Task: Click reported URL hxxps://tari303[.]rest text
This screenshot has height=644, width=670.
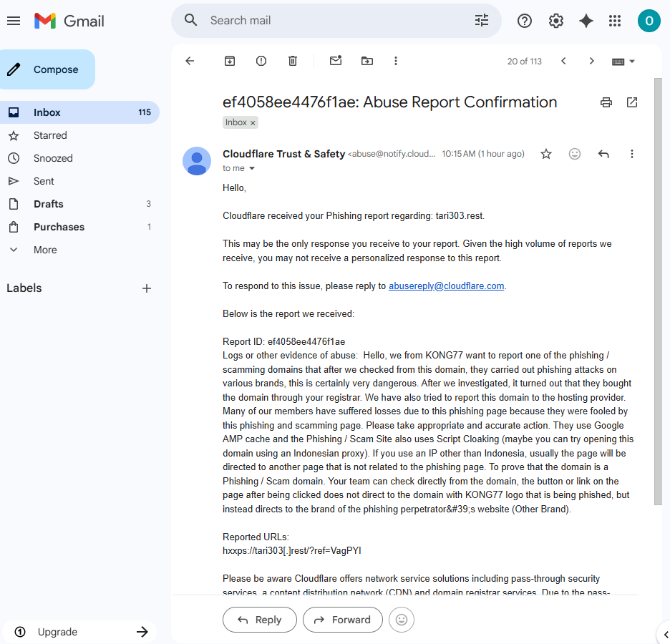Action: tap(292, 551)
